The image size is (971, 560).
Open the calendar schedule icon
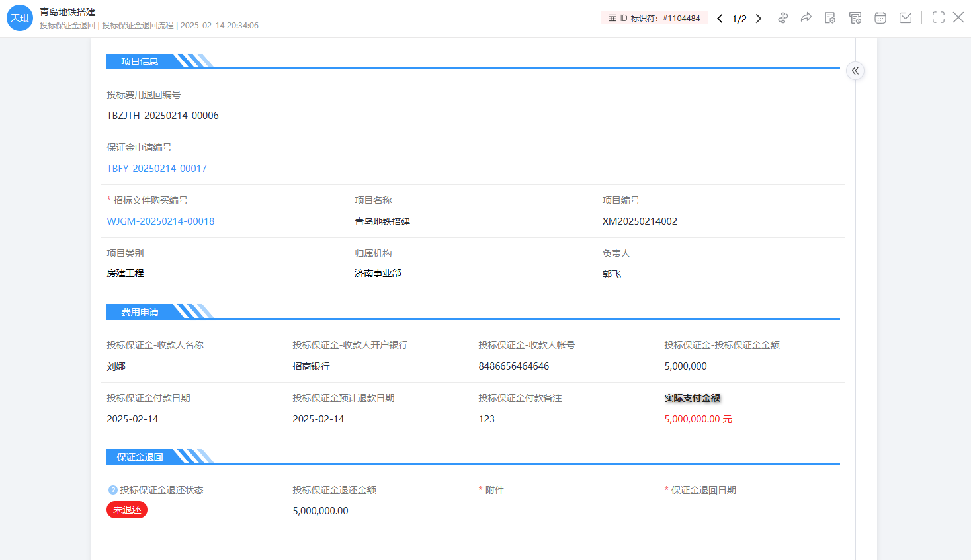pyautogui.click(x=880, y=18)
